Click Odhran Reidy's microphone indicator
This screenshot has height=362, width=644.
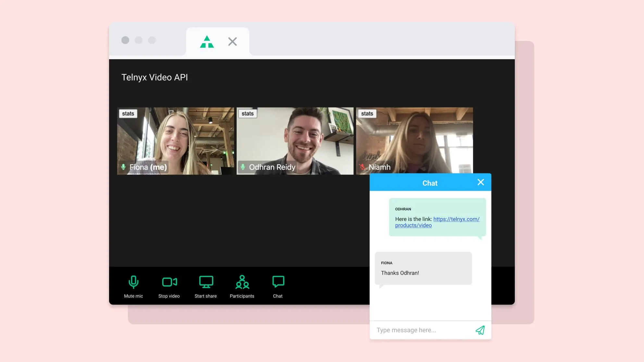click(x=243, y=167)
